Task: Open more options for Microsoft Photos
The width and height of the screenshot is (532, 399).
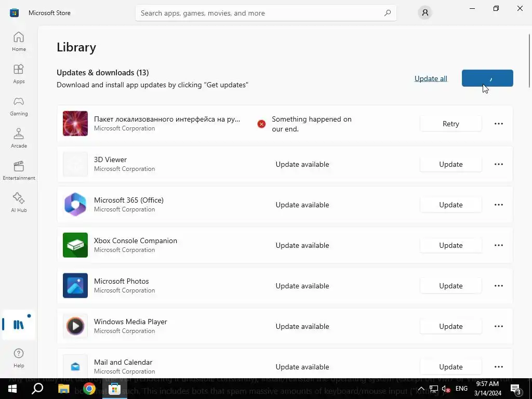Action: click(x=498, y=286)
